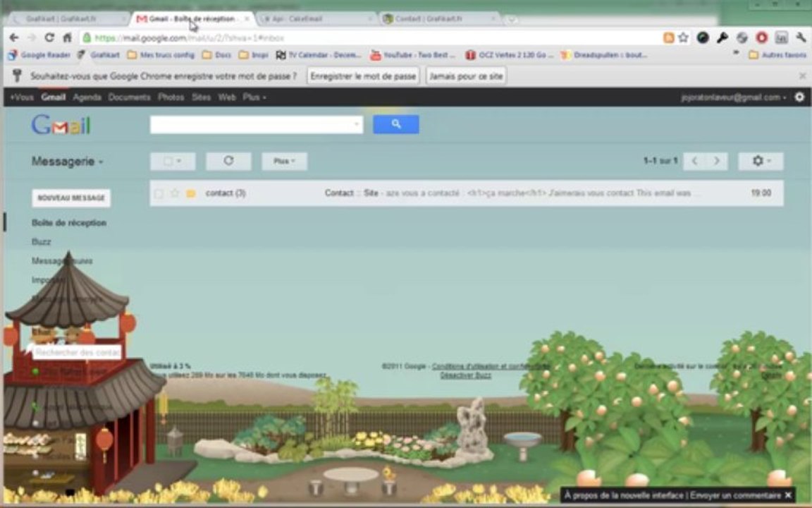Expand the Messagerie dropdown
Viewport: 812px width, 508px height.
click(x=68, y=161)
